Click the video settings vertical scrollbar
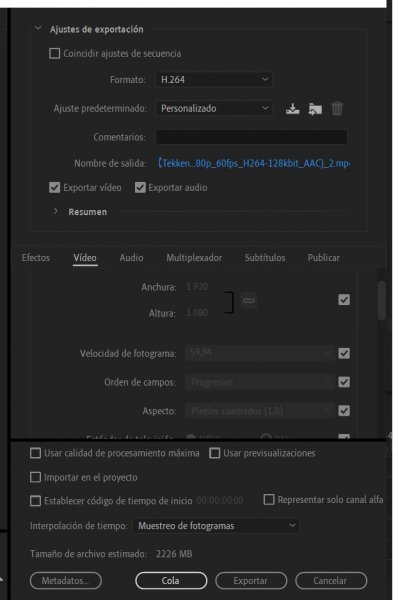 pos(381,300)
